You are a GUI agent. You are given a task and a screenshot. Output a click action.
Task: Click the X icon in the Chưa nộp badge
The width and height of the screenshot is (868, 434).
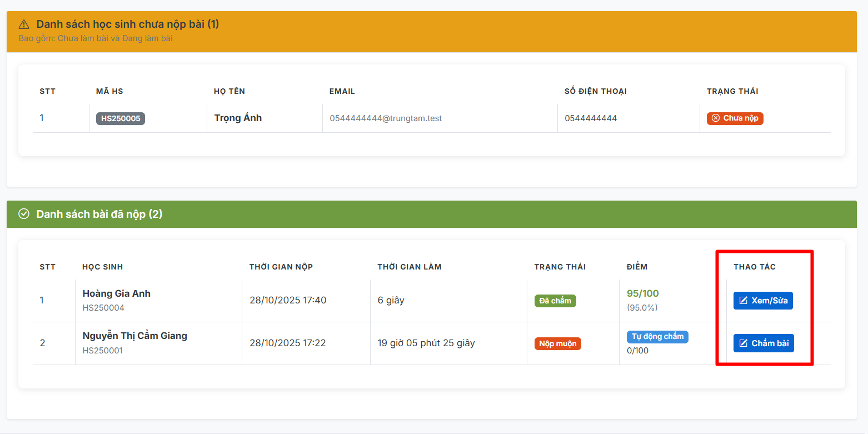coord(716,118)
